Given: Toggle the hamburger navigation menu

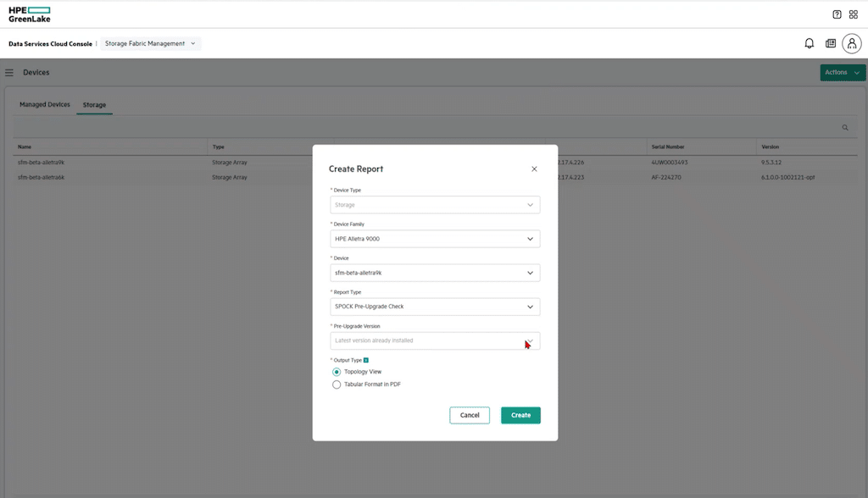Looking at the screenshot, I should point(9,73).
